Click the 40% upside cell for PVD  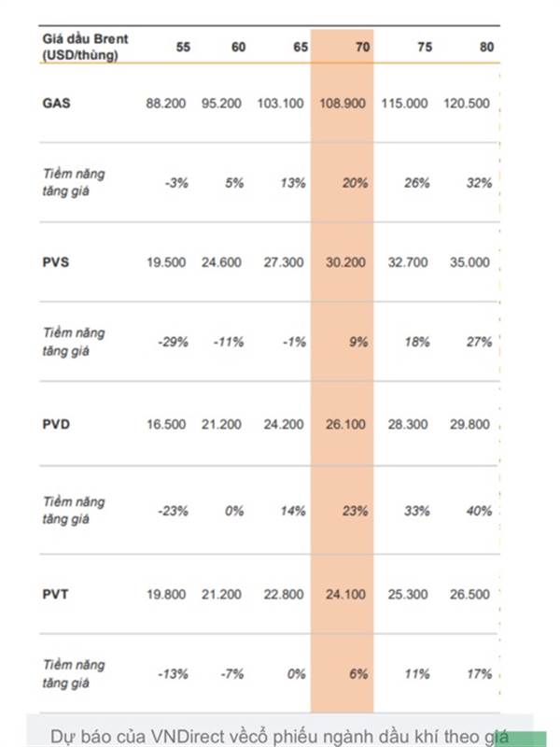480,511
